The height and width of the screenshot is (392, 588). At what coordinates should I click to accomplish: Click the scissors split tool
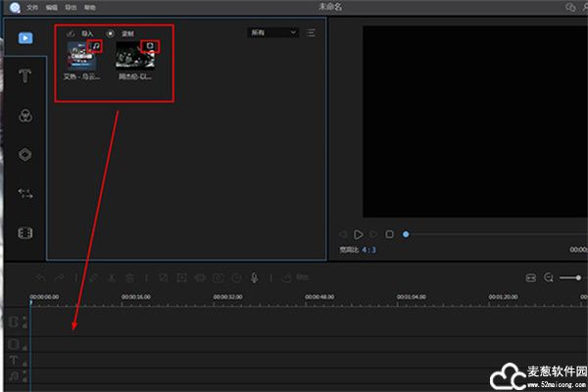coord(112,278)
